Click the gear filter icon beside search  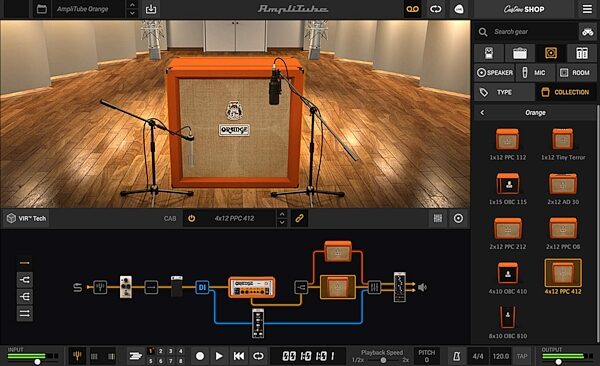click(588, 32)
